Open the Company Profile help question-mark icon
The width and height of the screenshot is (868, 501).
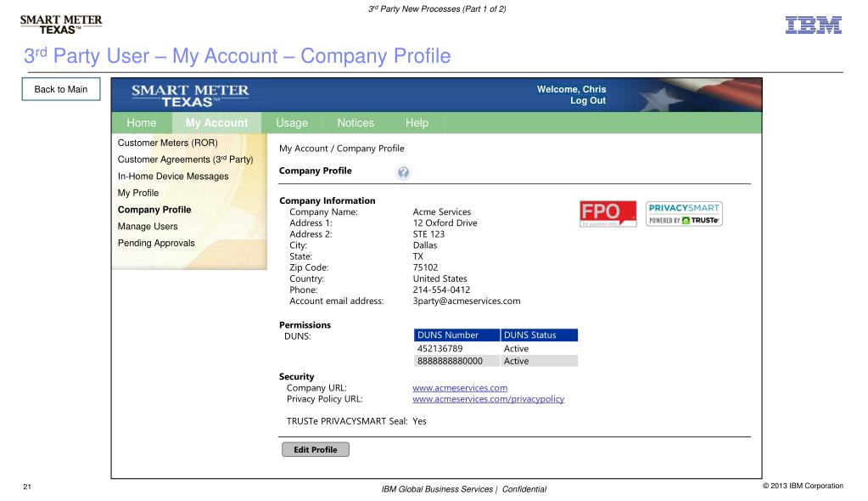pos(404,172)
